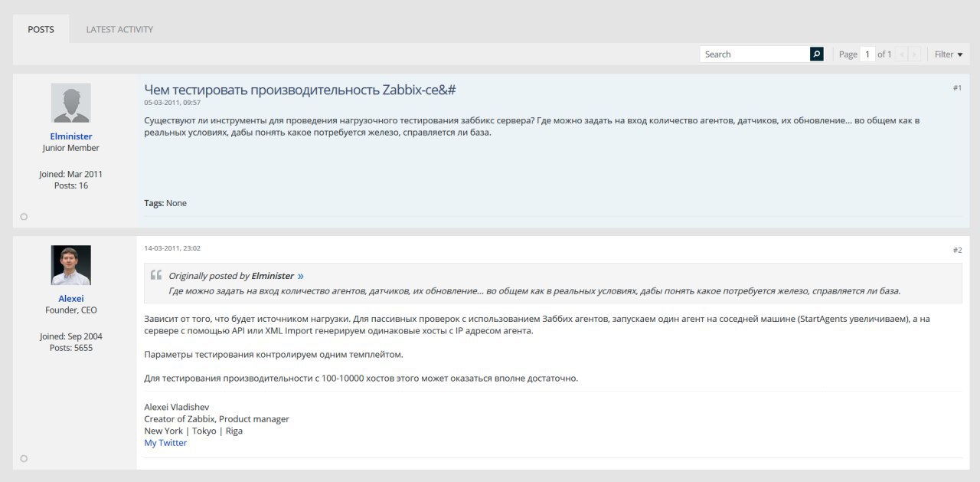Click the previous page arrow
Image resolution: width=980 pixels, height=482 pixels.
tap(902, 54)
